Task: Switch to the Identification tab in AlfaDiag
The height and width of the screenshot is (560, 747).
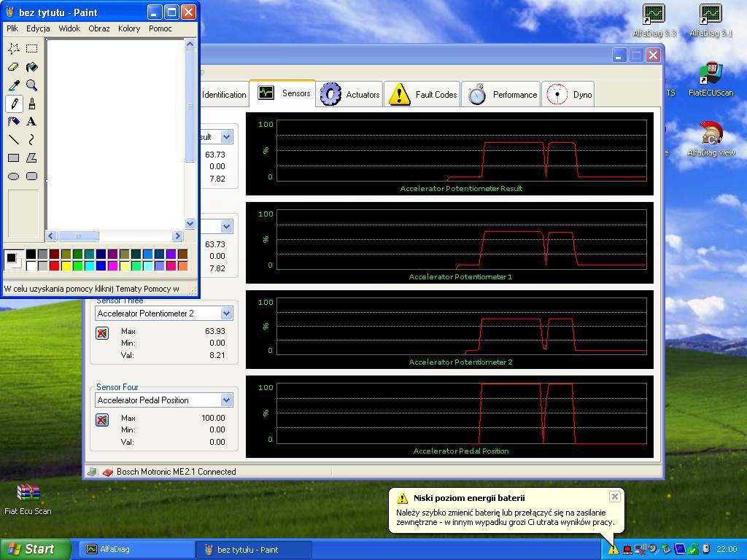Action: [x=224, y=95]
